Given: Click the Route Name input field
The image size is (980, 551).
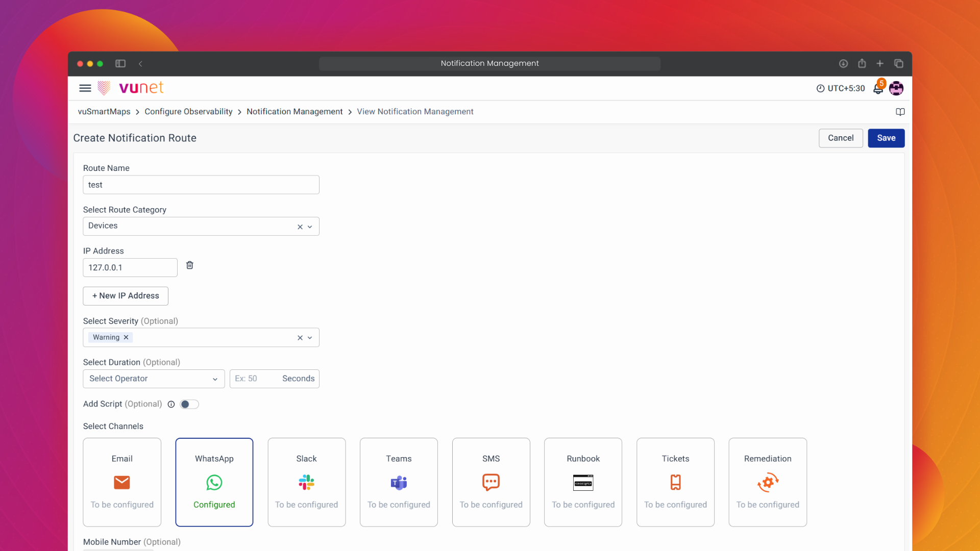Looking at the screenshot, I should click(201, 185).
